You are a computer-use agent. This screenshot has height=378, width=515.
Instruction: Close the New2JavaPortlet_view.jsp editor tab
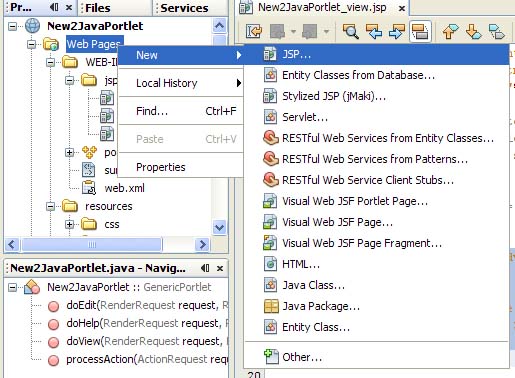(402, 8)
